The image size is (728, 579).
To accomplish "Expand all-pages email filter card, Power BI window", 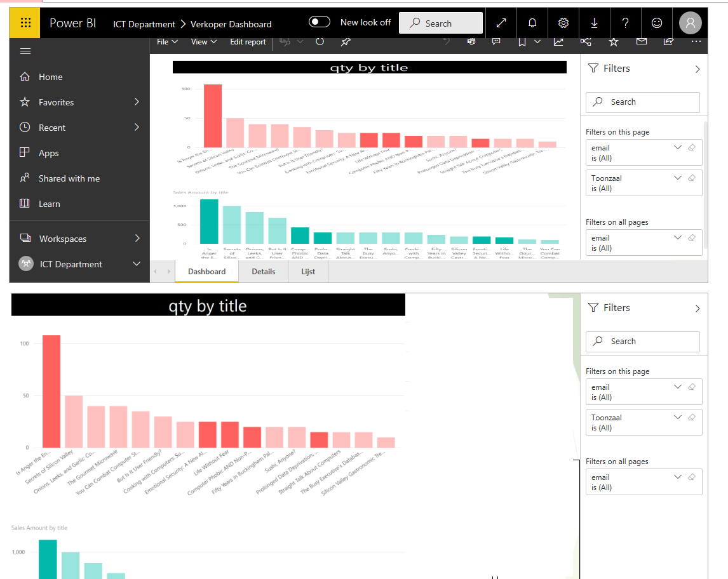I will (677, 237).
